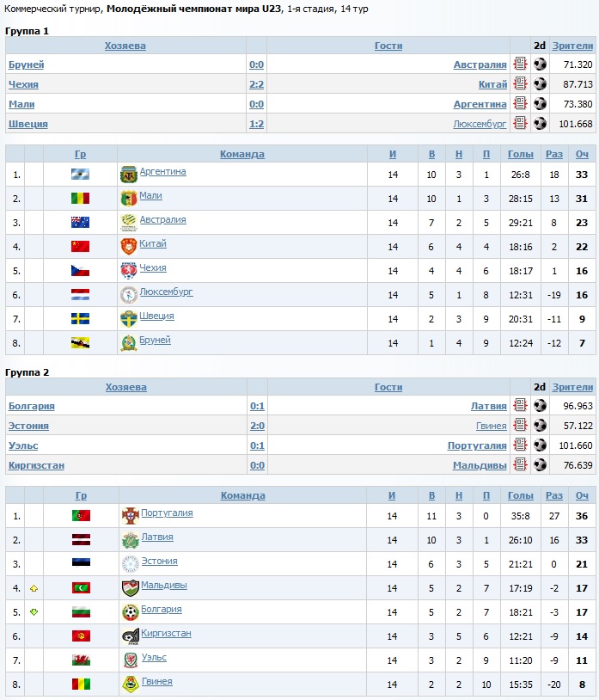Screen dimensions: 599x700
Task: Click Group 1 Команда column header
Action: click(241, 155)
